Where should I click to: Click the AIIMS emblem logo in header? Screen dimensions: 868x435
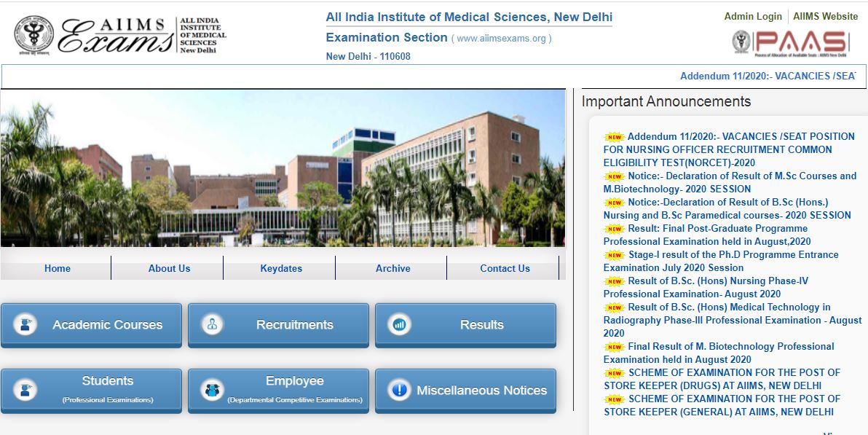(x=34, y=34)
